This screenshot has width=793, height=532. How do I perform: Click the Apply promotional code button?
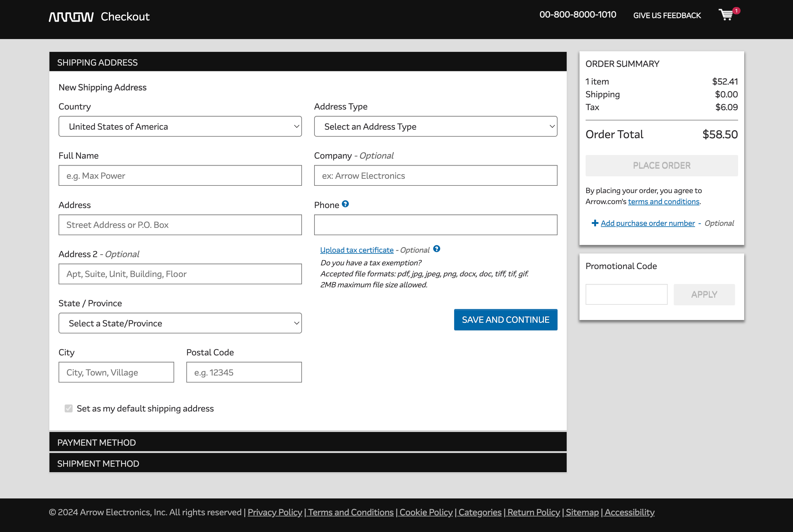(x=704, y=294)
